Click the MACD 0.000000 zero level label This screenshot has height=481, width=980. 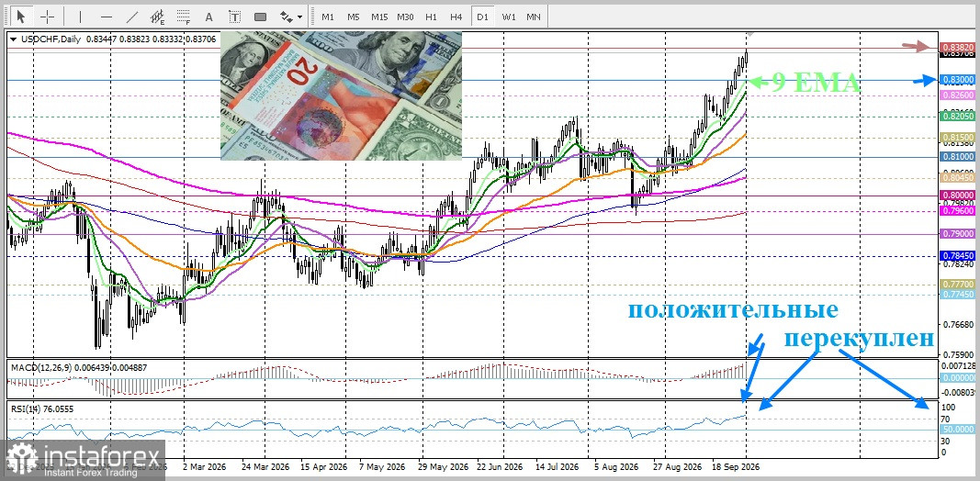pos(958,378)
